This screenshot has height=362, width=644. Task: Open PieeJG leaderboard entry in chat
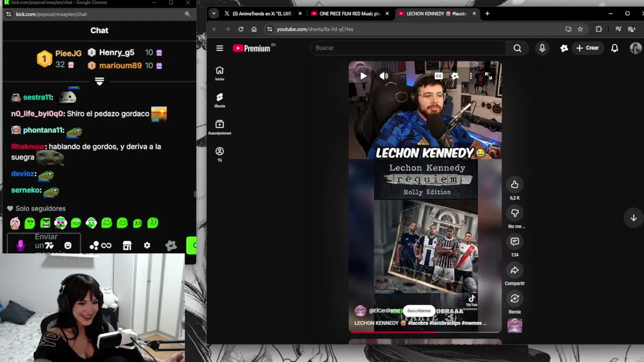(59, 59)
